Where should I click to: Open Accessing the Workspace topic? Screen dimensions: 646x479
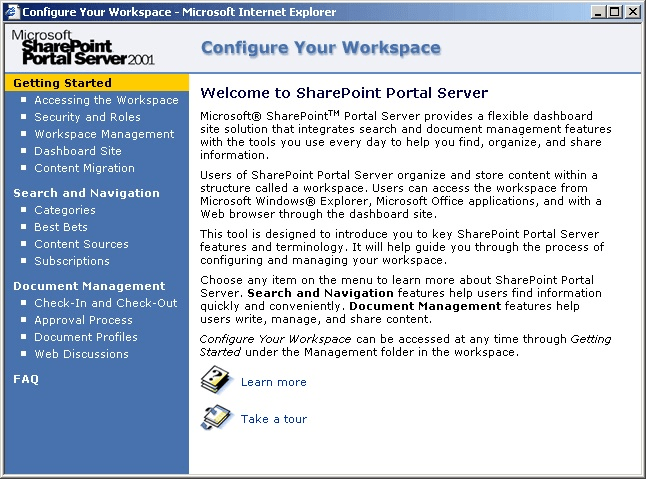point(106,100)
